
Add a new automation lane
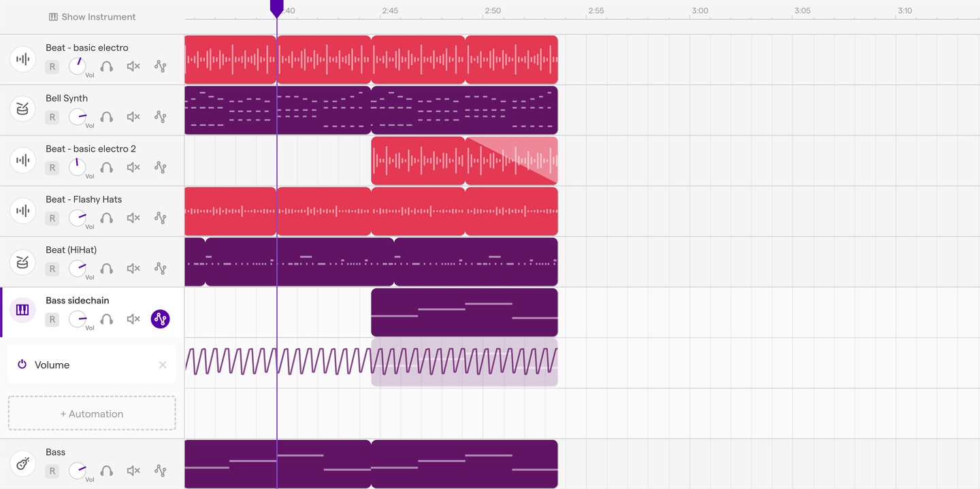coord(92,414)
